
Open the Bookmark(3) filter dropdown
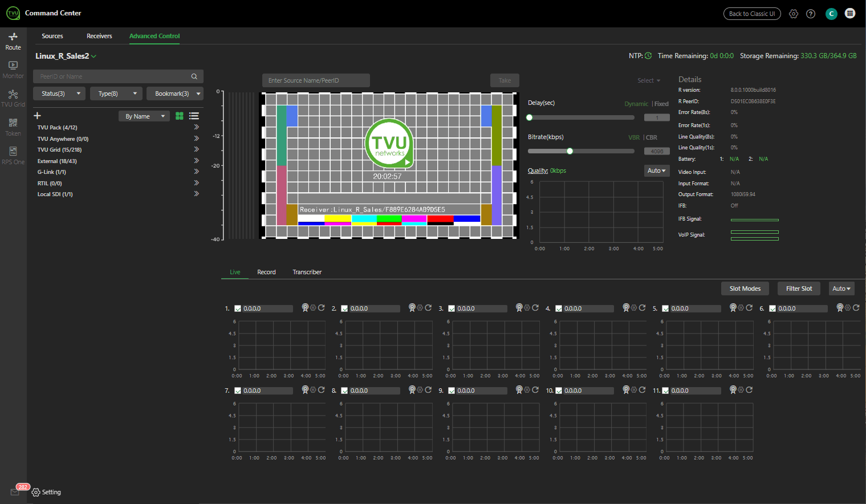(x=175, y=94)
